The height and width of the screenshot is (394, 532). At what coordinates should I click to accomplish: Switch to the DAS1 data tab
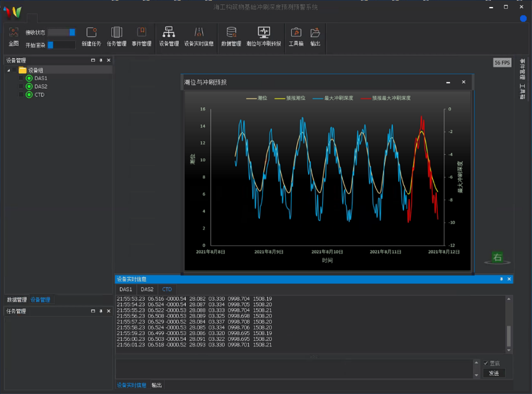(x=126, y=289)
